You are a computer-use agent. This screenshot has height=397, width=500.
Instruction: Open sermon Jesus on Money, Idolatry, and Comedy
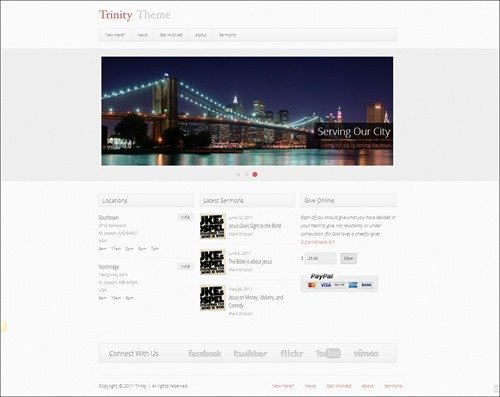coord(256,301)
